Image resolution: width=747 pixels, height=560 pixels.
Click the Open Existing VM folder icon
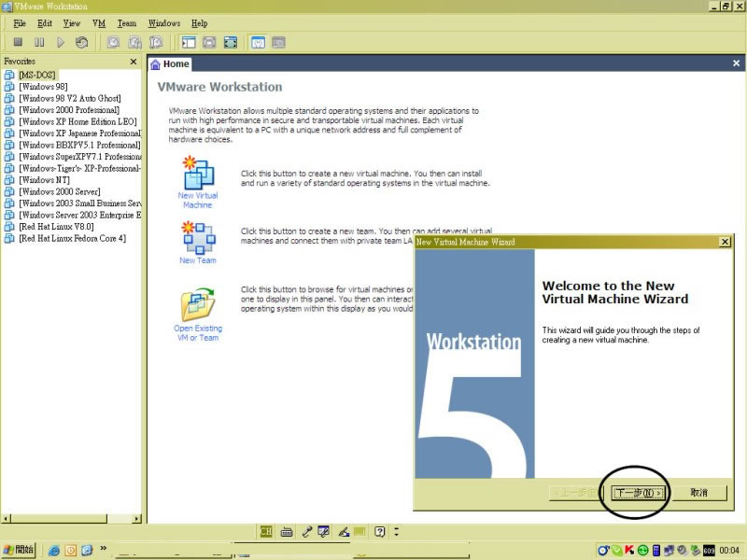tap(198, 304)
